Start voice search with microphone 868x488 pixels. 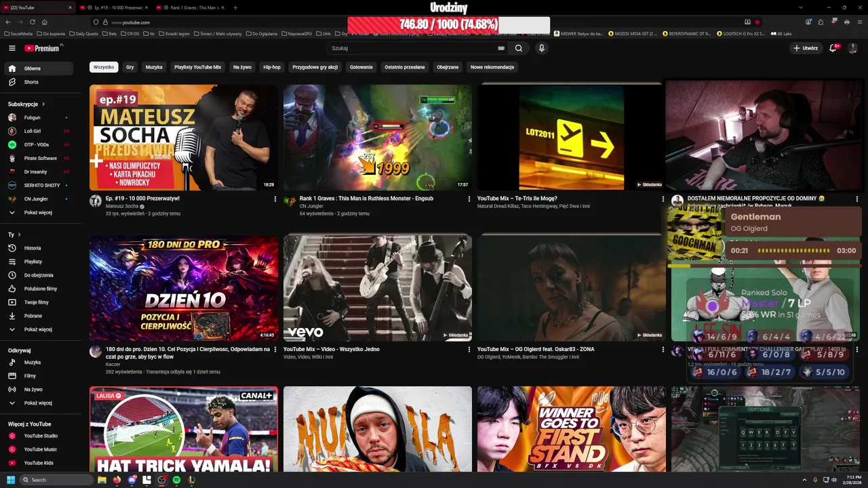pyautogui.click(x=541, y=48)
